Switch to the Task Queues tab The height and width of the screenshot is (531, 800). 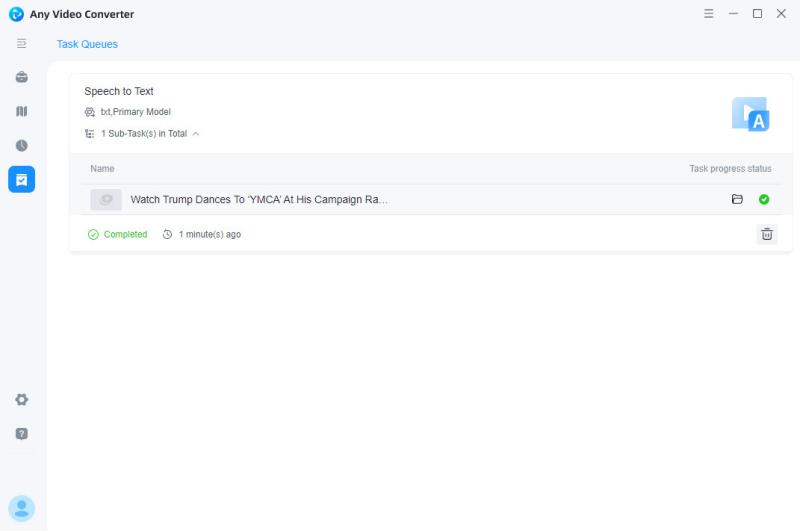[x=87, y=44]
